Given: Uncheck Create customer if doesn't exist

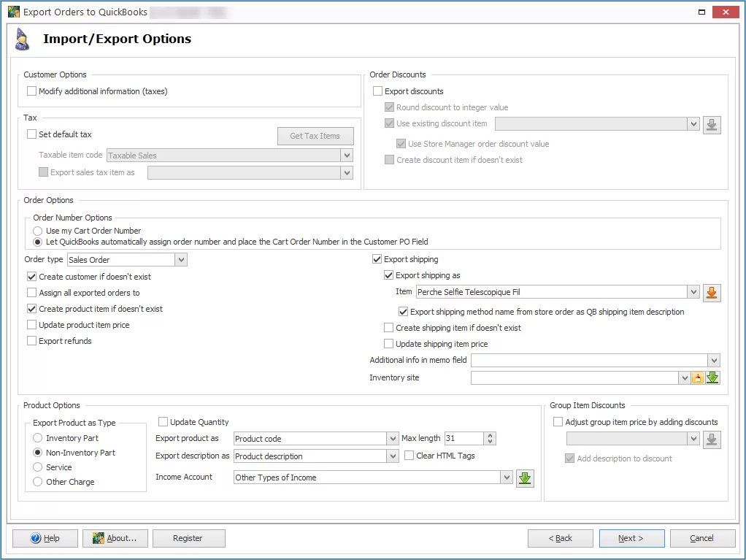Looking at the screenshot, I should pos(31,277).
